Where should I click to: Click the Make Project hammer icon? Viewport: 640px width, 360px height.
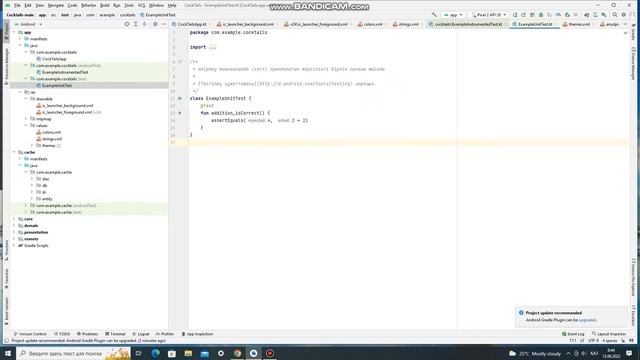coord(434,15)
